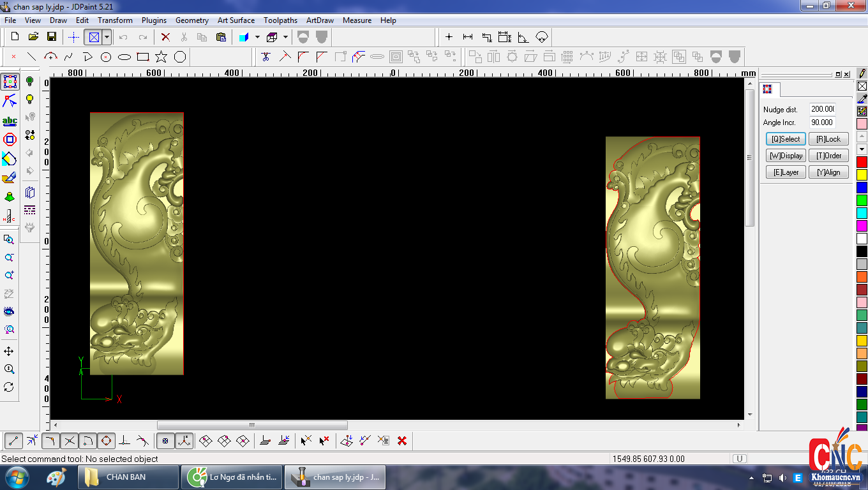
Task: Toggle endpoint snap in bottom toolbar
Action: point(14,440)
